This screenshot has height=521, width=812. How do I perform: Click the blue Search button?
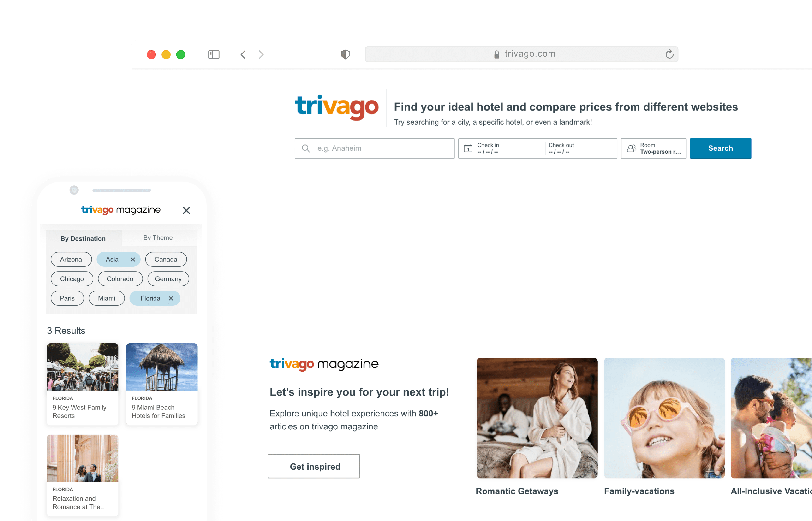click(720, 148)
